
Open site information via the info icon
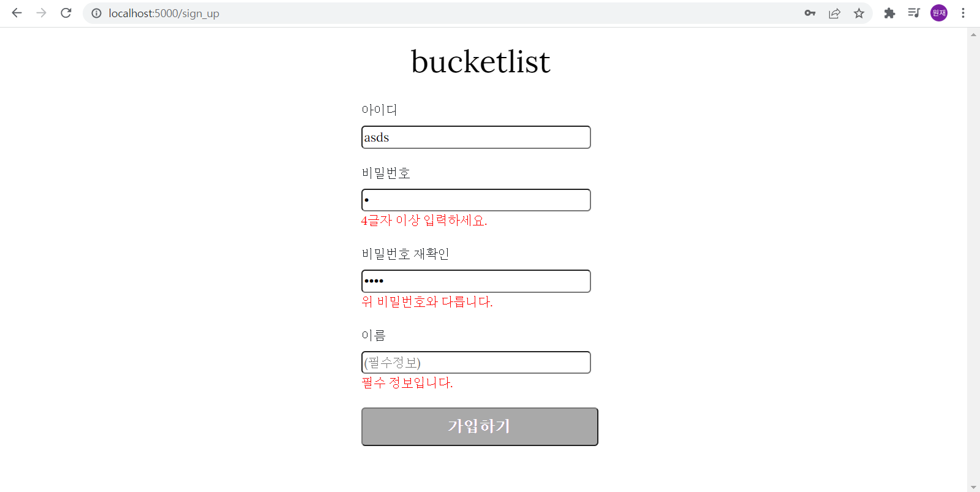pos(97,13)
